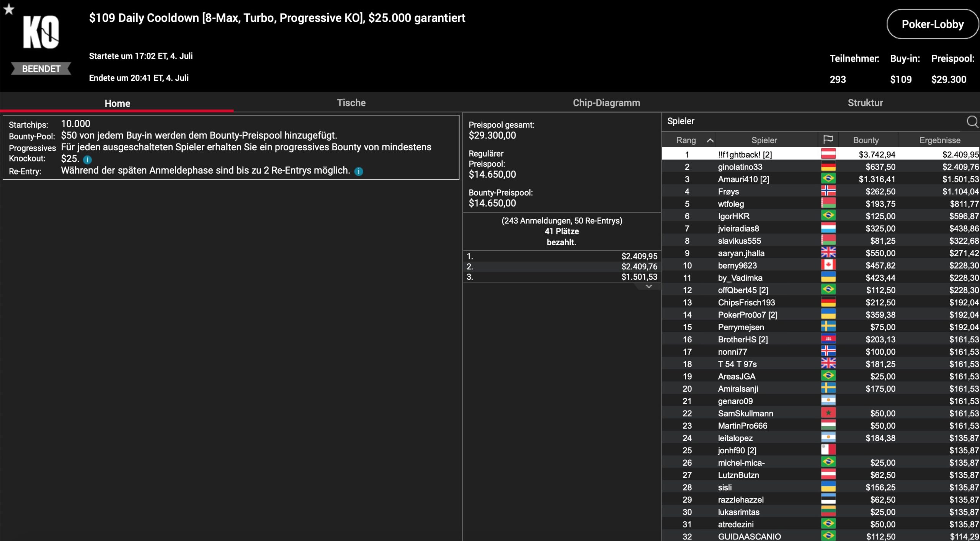The width and height of the screenshot is (980, 541).
Task: Toggle rank sort order arrow
Action: pyautogui.click(x=710, y=140)
